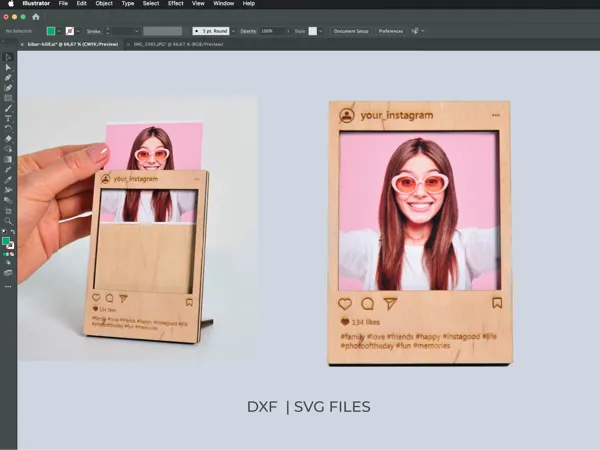This screenshot has width=600, height=450.
Task: Click the 'DXF | SVG FILES' text
Action: pos(309,407)
